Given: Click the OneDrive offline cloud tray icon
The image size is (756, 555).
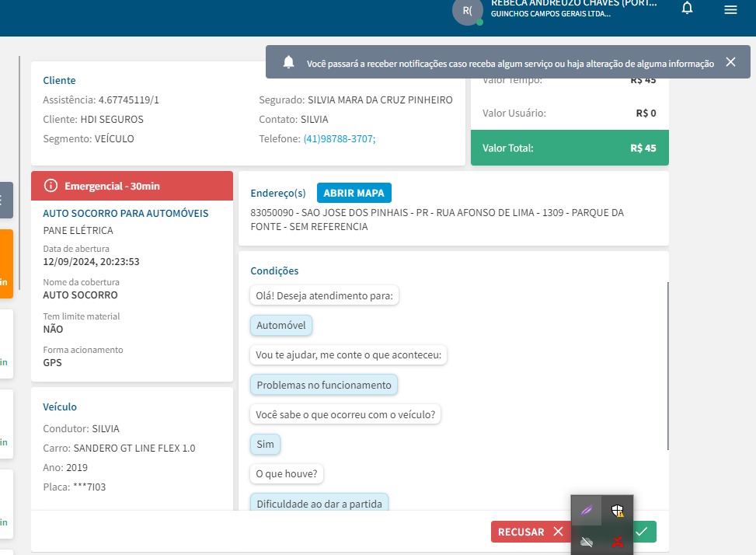Looking at the screenshot, I should click(x=587, y=541).
